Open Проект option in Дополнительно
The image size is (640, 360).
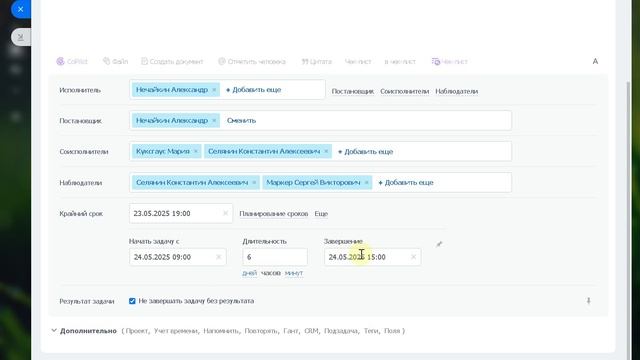coord(137,331)
